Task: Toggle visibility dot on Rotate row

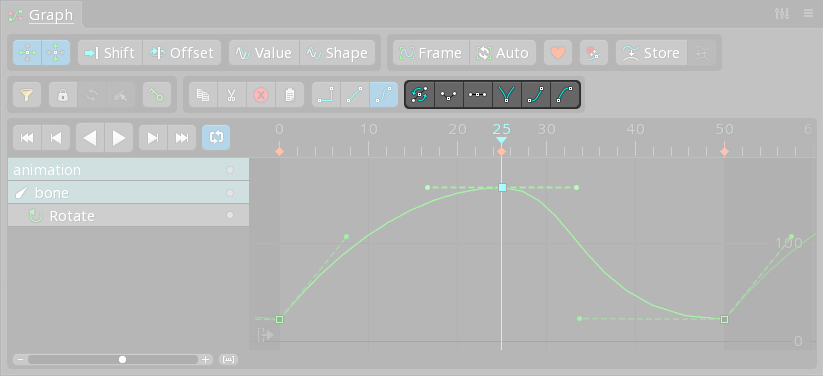Action: point(230,215)
